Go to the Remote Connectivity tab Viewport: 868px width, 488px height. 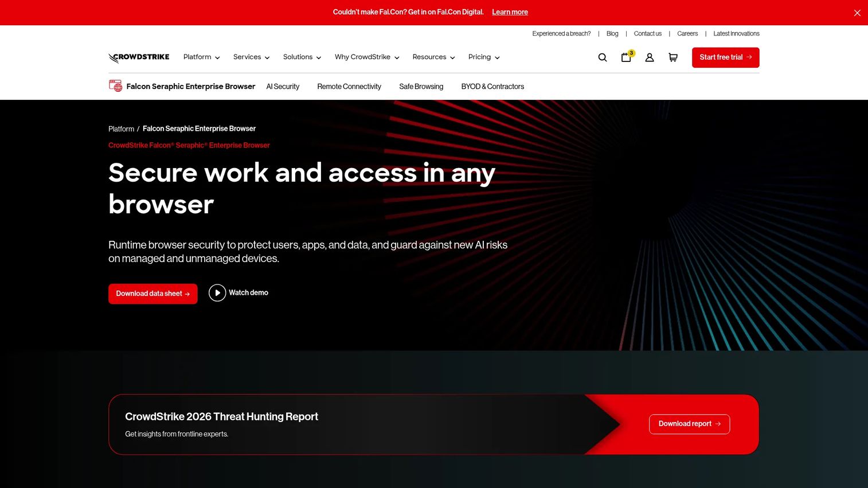(349, 87)
